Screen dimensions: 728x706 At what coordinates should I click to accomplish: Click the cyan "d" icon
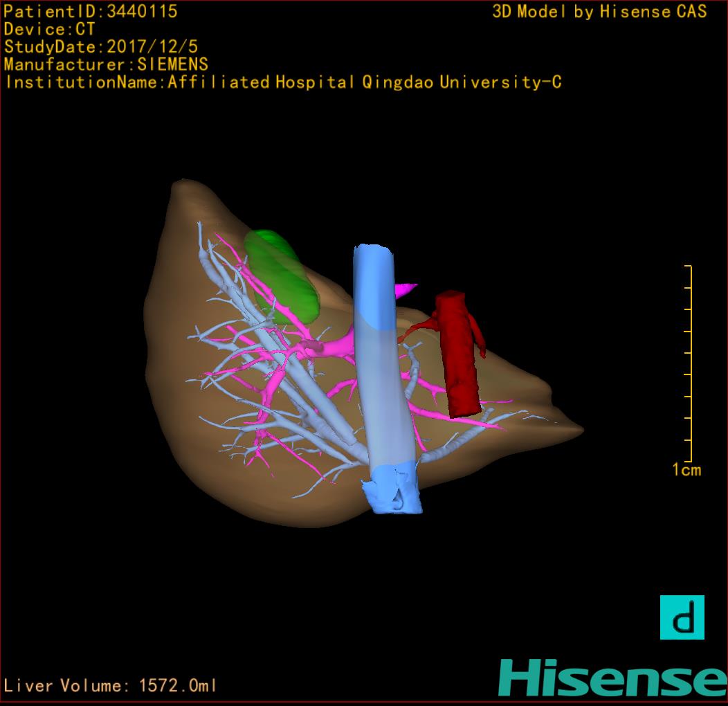point(682,617)
